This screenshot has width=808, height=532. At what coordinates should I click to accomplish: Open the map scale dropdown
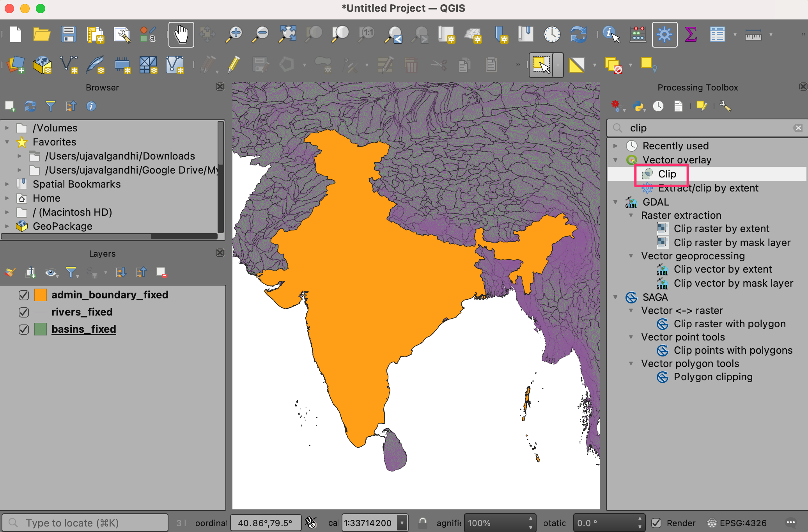click(x=402, y=523)
